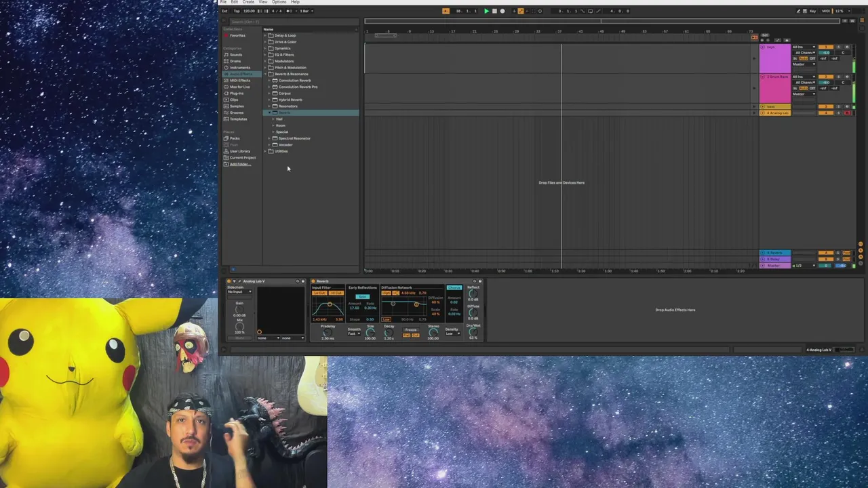Toggle the Follow playback button in transport
This screenshot has height=488, width=868.
point(446,11)
